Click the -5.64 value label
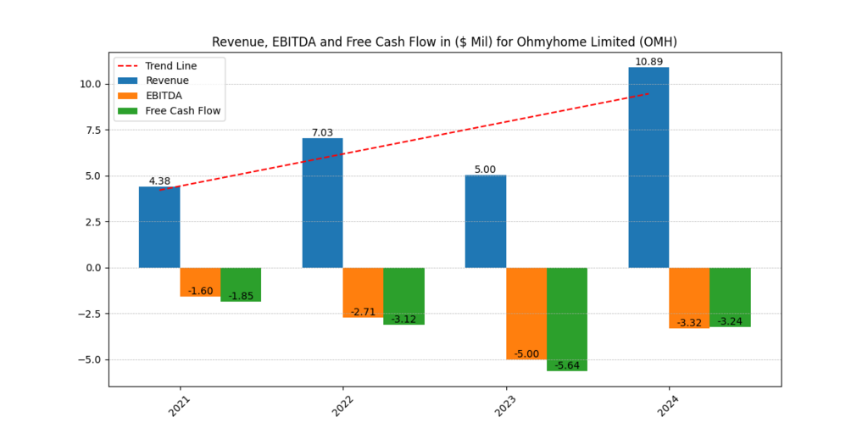Image resolution: width=868 pixels, height=434 pixels. tap(567, 365)
